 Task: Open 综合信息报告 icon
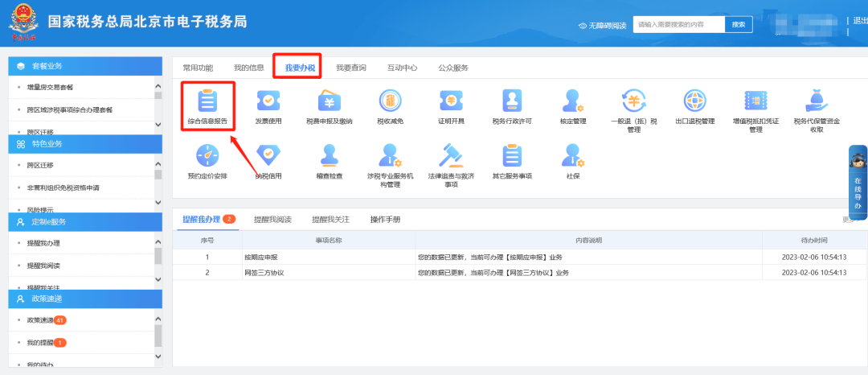pyautogui.click(x=207, y=101)
